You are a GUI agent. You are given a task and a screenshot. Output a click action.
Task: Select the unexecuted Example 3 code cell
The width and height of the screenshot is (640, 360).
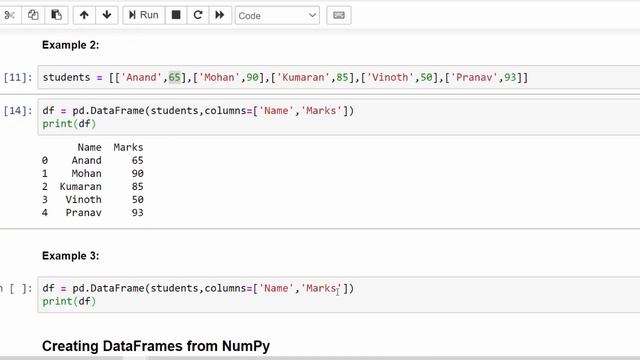point(339,295)
